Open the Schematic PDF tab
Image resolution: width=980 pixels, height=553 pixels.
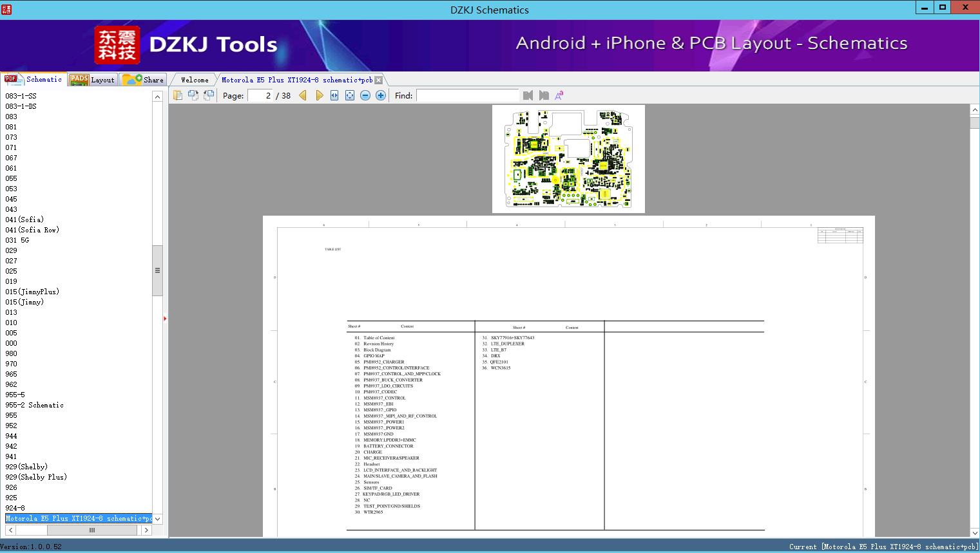(34, 79)
